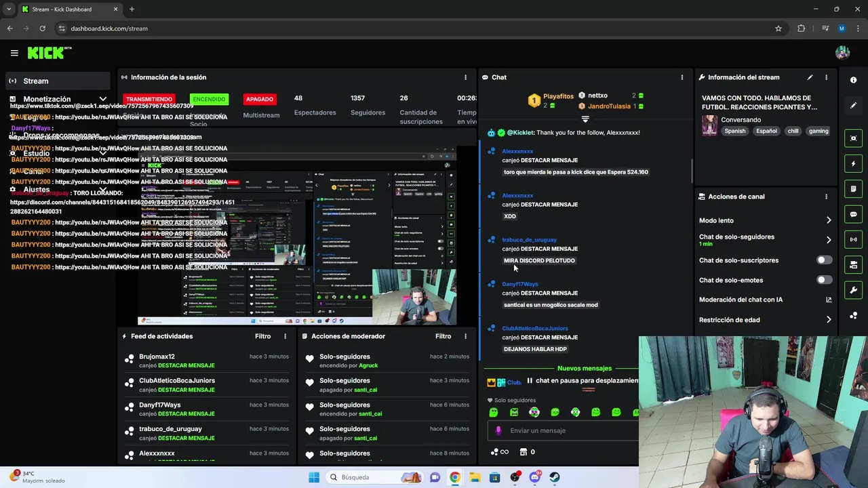Toggle the chat bubble panel icon in sidebar
Viewport: 868px width, 488px height.
[x=853, y=214]
